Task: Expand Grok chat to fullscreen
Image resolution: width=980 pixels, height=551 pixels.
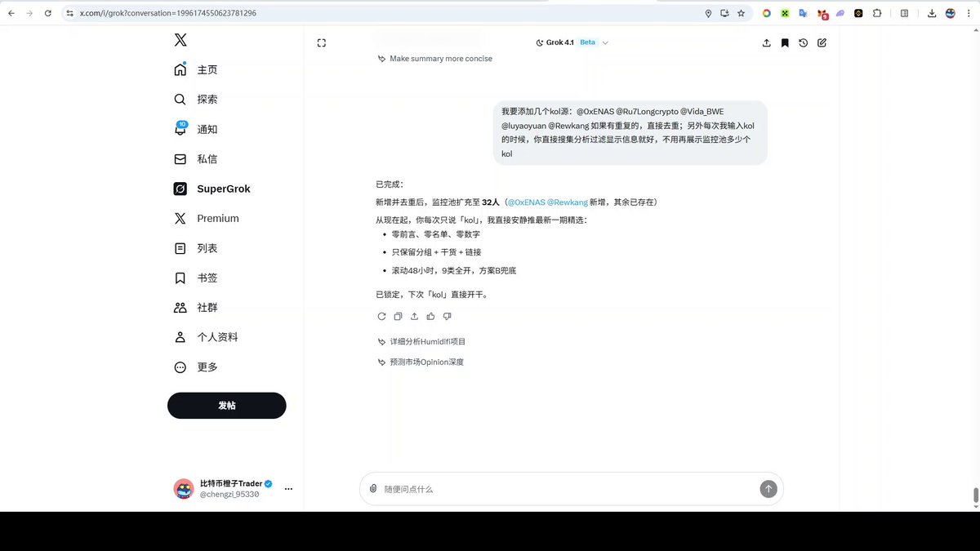Action: (322, 43)
